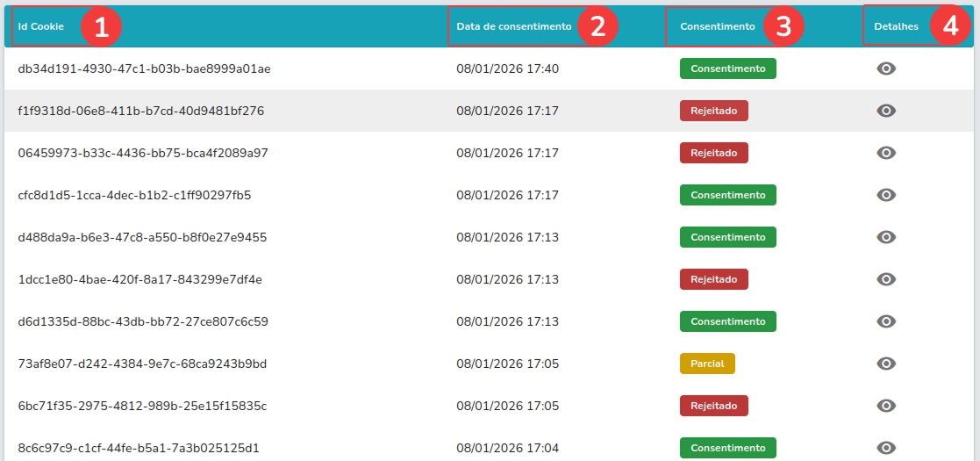
Task: Click the 08/01/2026 17:04 consent date
Action: [507, 448]
